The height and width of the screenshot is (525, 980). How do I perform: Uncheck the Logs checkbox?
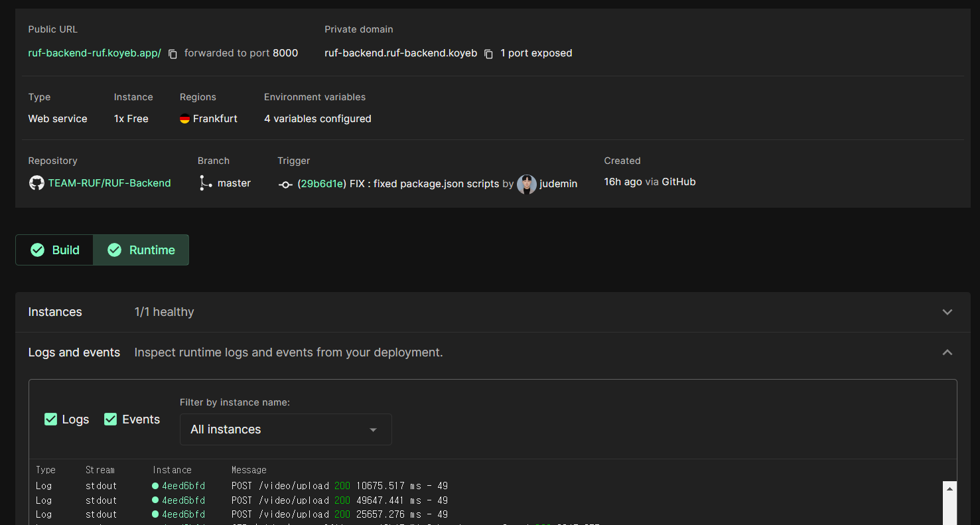tap(50, 419)
